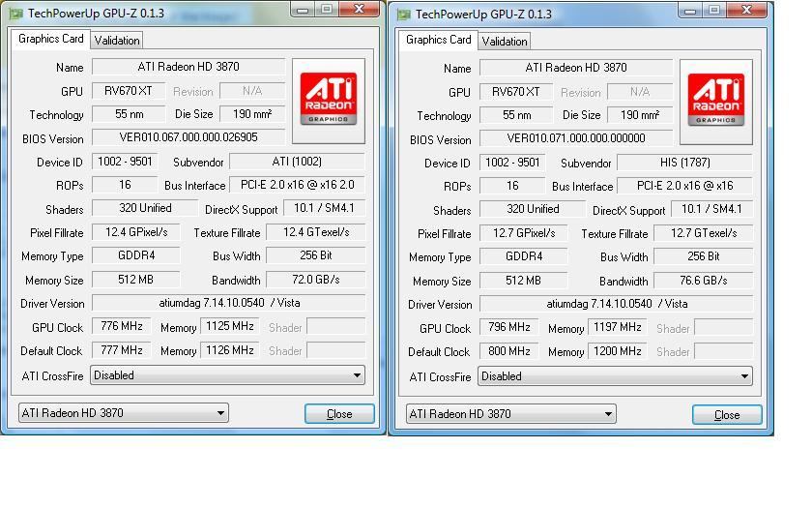Click Name field in right window
Image resolution: width=812 pixels, height=508 pixels.
click(576, 68)
